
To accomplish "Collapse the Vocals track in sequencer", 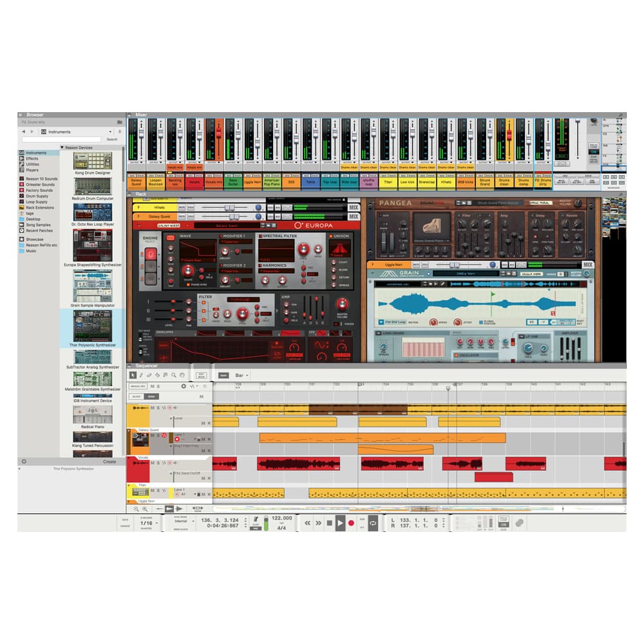I will point(129,457).
